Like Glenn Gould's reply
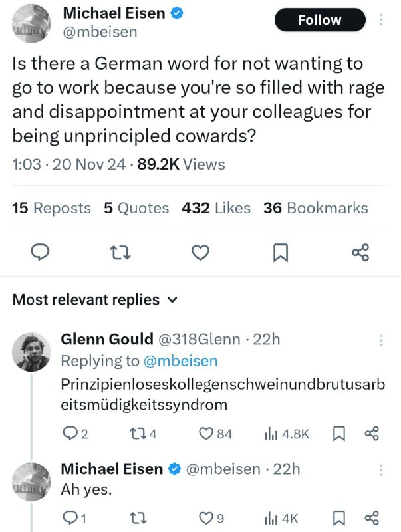This screenshot has width=401, height=532. 207,434
